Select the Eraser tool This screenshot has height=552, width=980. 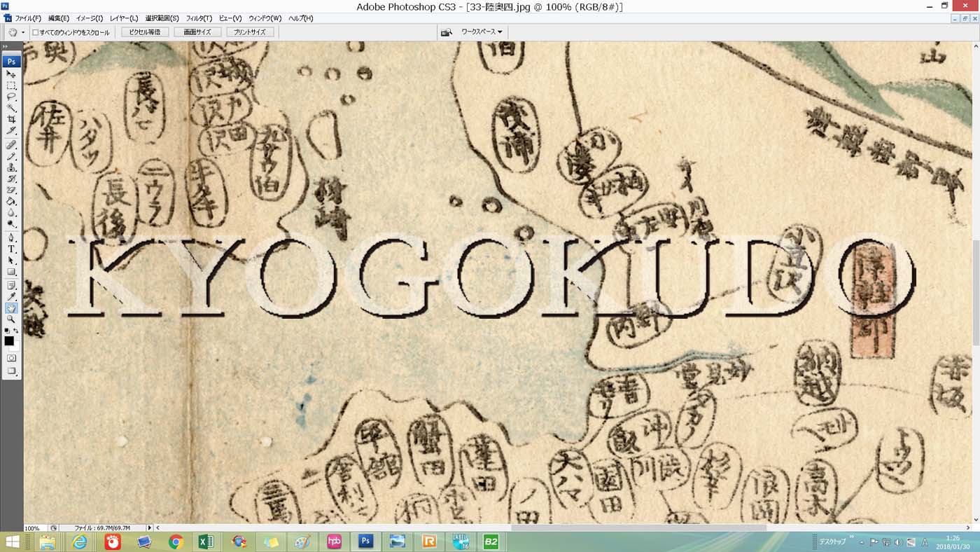click(x=11, y=190)
